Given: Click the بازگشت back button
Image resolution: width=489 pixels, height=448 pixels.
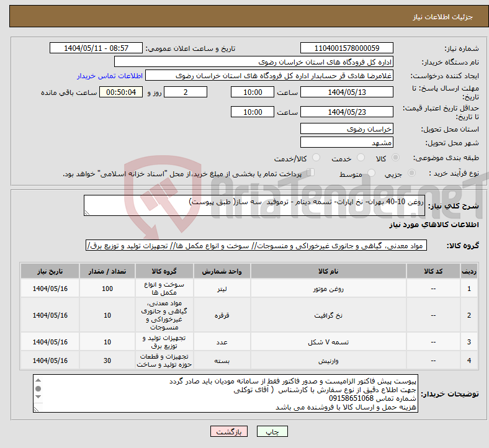Looking at the screenshot, I should tap(229, 431).
